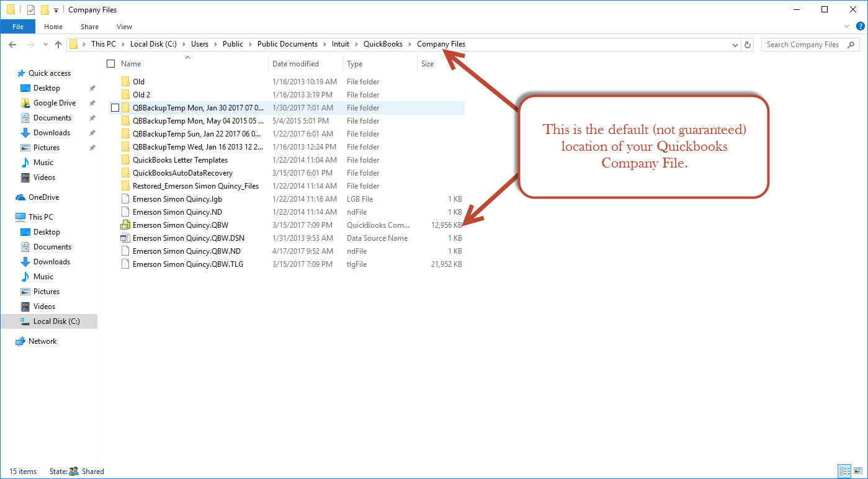
Task: Click Local Disk (C:) in the address bar
Action: (x=153, y=44)
